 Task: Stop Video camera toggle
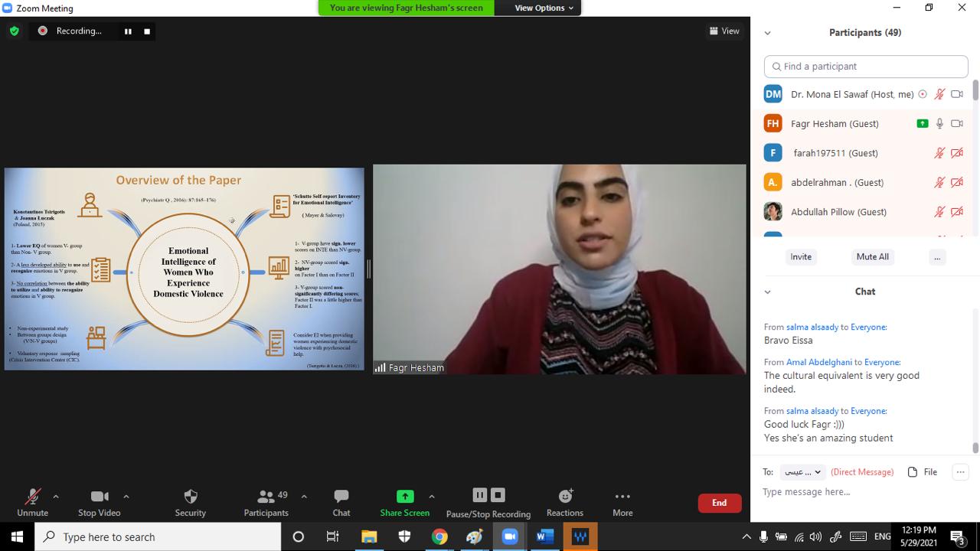(x=100, y=502)
